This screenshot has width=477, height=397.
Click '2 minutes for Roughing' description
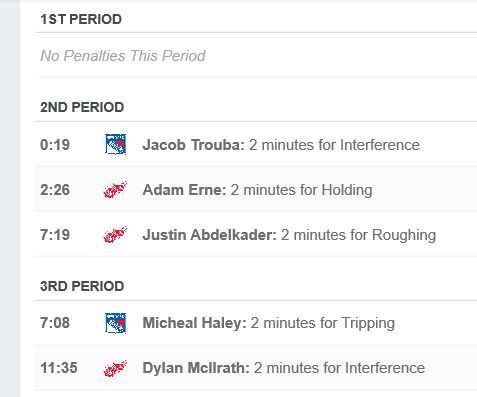pos(358,235)
